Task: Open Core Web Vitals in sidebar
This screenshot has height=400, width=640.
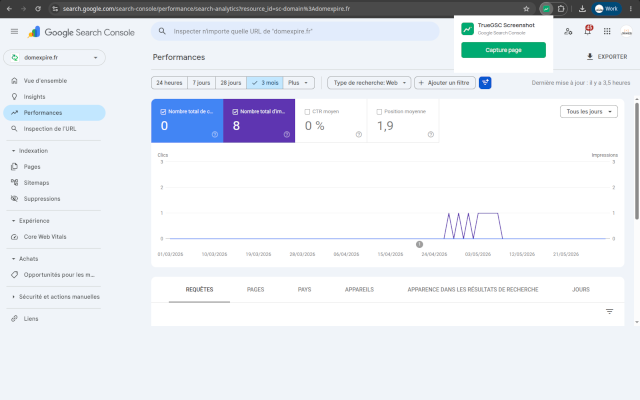Action: pos(54,237)
